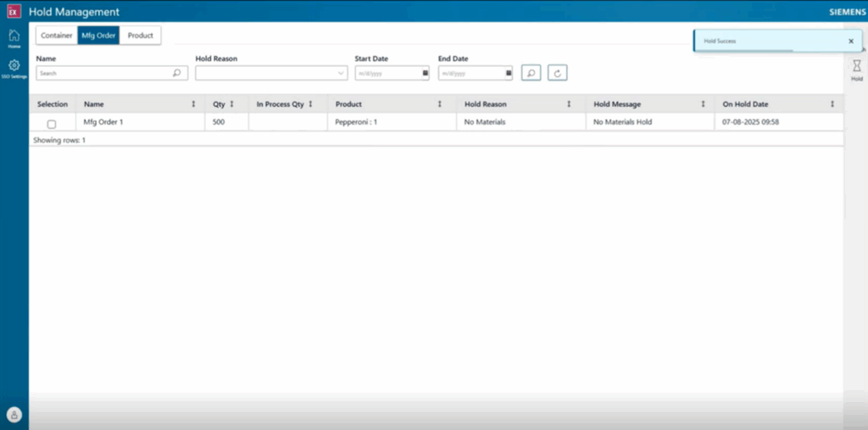Switch to the Container tab
This screenshot has width=868, height=430.
click(56, 36)
